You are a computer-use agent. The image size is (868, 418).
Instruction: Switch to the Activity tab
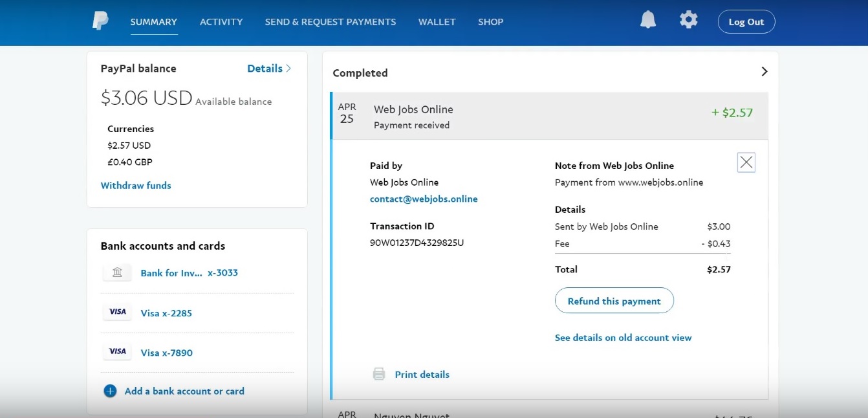(x=221, y=22)
